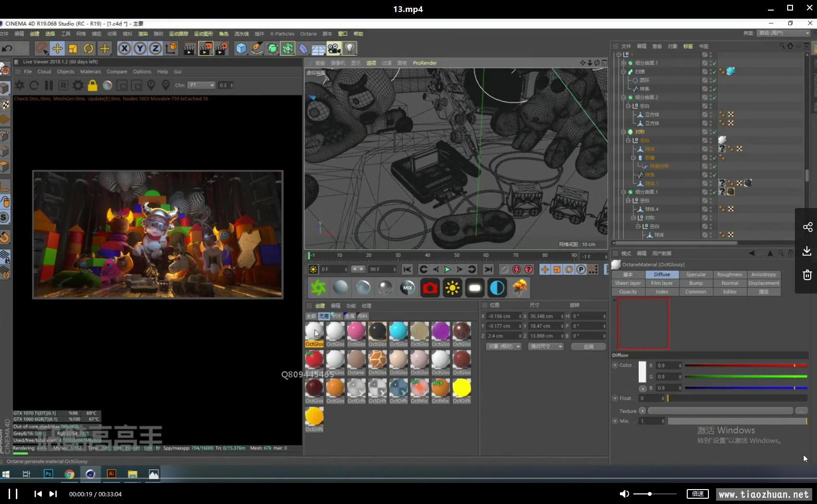
Task: Create Octane Mix material icon
Action: (408, 287)
